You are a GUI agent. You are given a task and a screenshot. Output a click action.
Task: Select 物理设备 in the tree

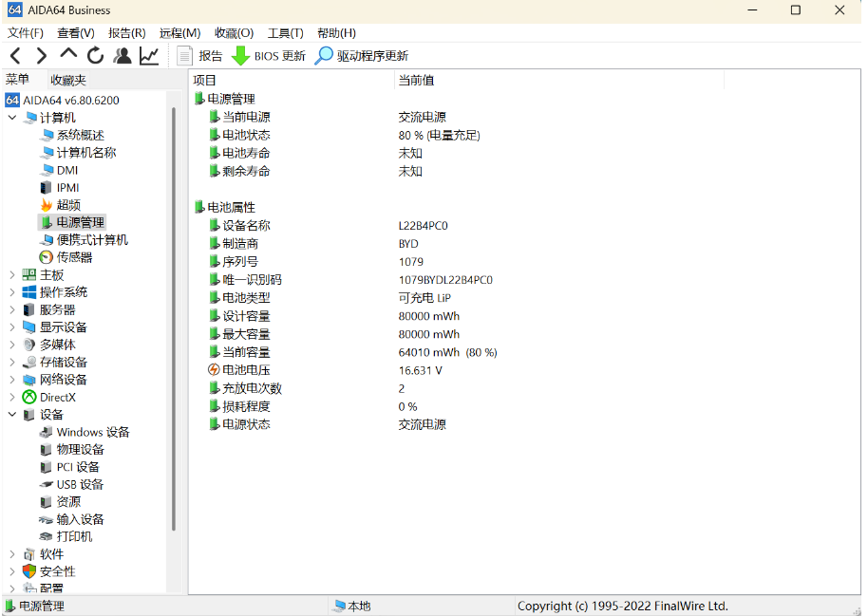[81, 449]
